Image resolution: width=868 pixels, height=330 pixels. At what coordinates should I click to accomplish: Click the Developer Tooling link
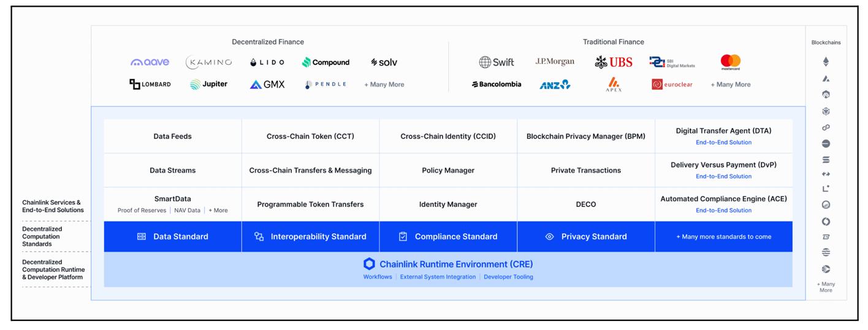tap(508, 277)
